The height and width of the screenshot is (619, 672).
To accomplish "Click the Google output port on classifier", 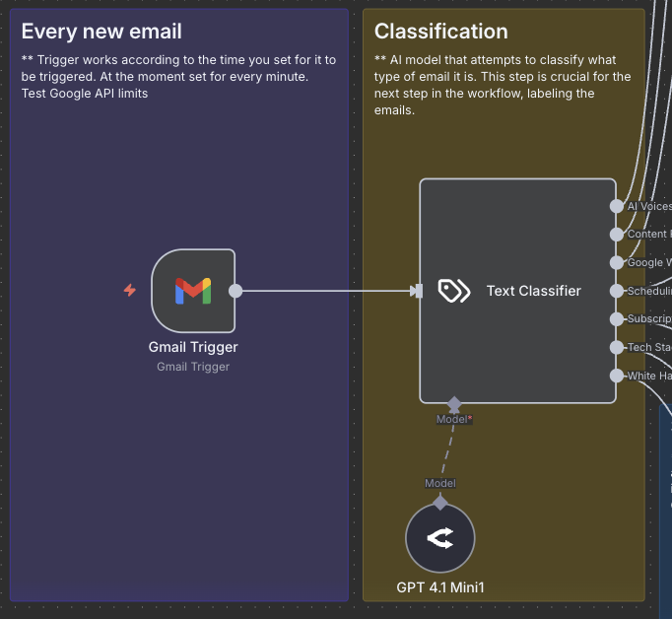I will 617,263.
